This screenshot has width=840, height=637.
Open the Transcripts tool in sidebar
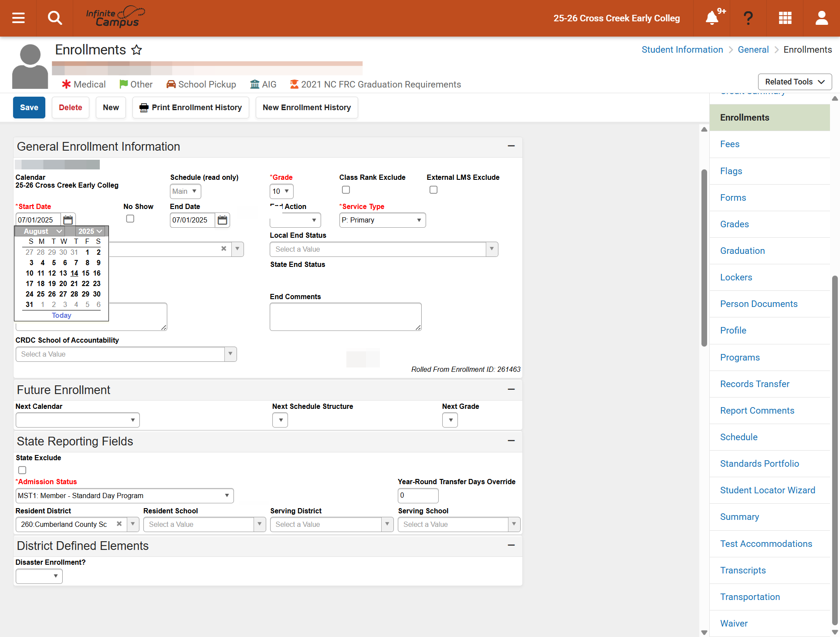(743, 570)
